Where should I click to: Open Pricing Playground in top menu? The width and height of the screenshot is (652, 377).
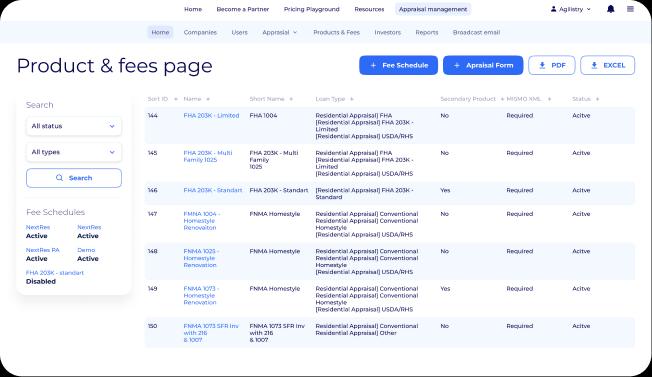311,9
